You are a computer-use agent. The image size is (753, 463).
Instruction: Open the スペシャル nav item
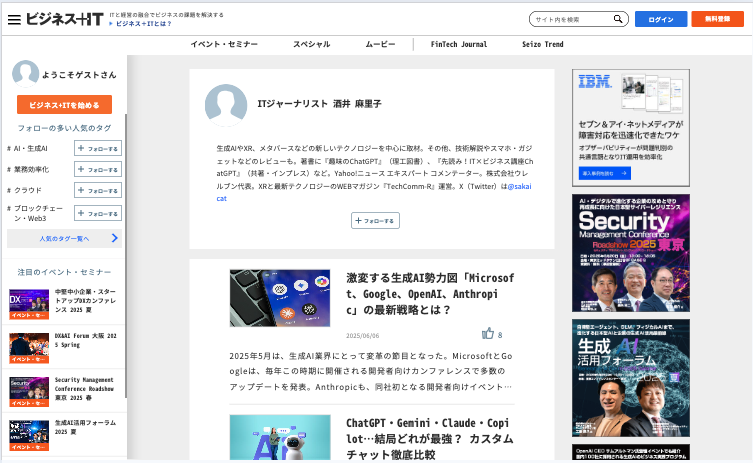pos(312,44)
